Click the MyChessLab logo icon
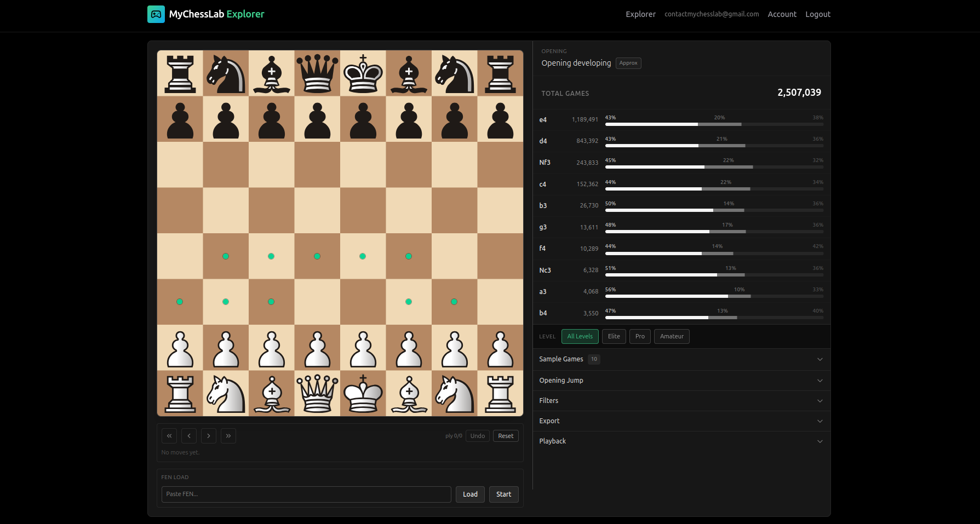Image resolution: width=980 pixels, height=524 pixels. [x=156, y=14]
